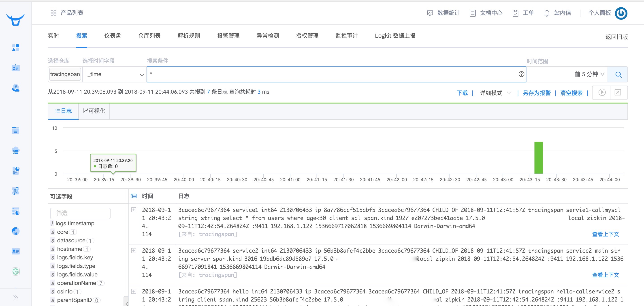Click the blue power avatar icon
This screenshot has width=644, height=306.
(621, 13)
